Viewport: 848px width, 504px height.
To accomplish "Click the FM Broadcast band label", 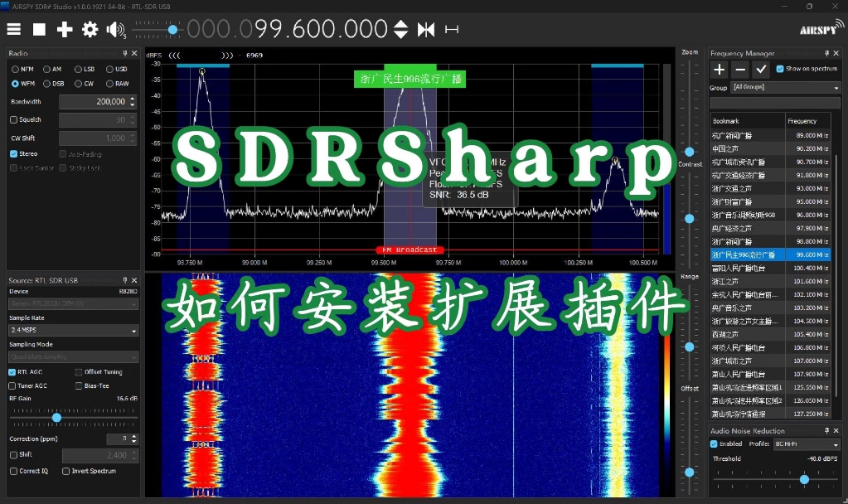I will [410, 250].
